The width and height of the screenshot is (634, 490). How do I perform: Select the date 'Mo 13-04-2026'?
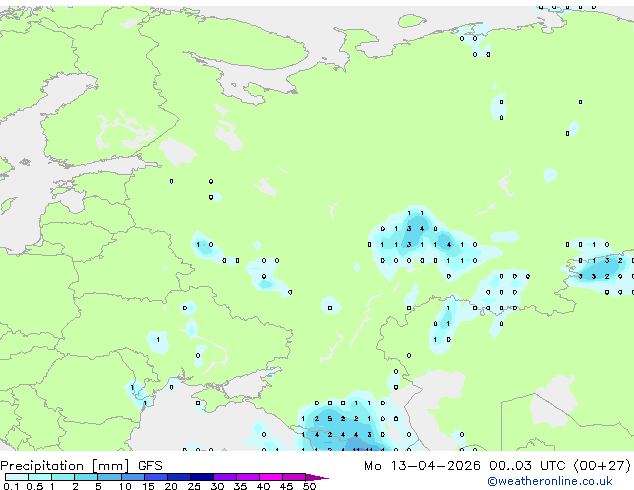point(422,466)
